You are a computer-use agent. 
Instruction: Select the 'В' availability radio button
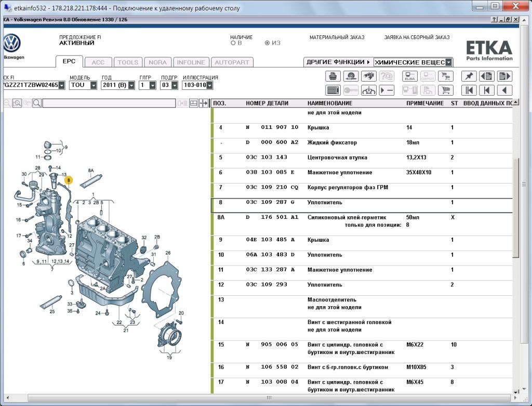[233, 43]
